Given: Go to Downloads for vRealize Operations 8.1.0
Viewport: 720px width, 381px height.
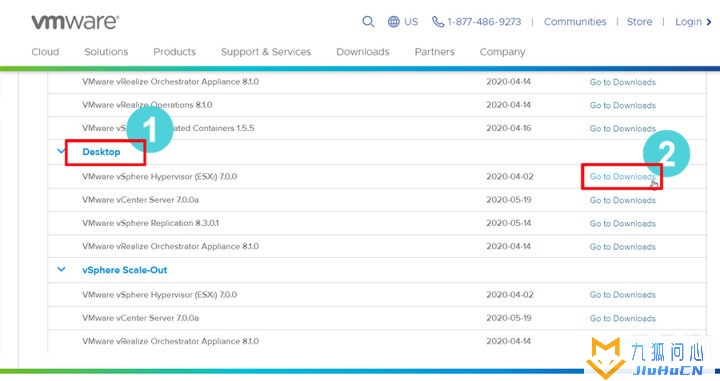Looking at the screenshot, I should (622, 106).
